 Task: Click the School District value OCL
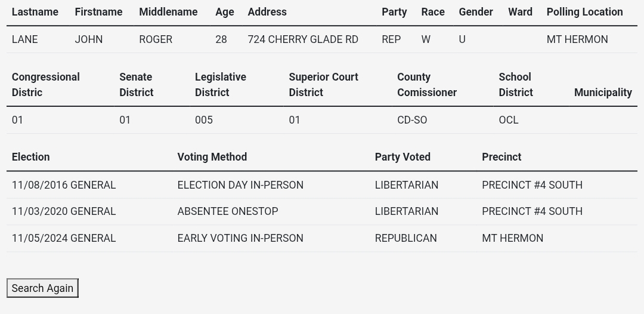coord(509,120)
